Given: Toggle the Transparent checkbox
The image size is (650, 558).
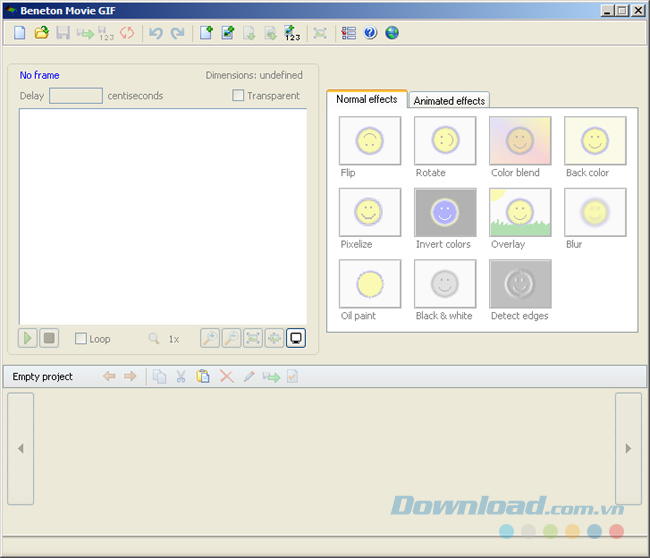Looking at the screenshot, I should click(238, 96).
